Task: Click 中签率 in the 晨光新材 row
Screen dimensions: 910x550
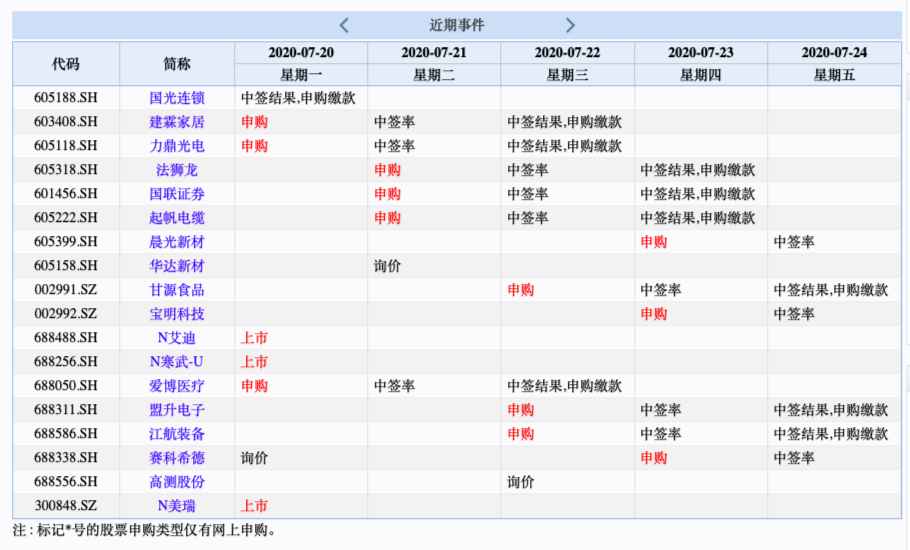Action: point(794,241)
